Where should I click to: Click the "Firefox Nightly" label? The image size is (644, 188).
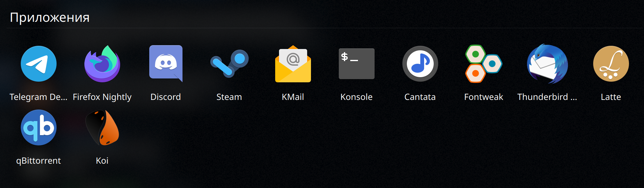click(102, 97)
